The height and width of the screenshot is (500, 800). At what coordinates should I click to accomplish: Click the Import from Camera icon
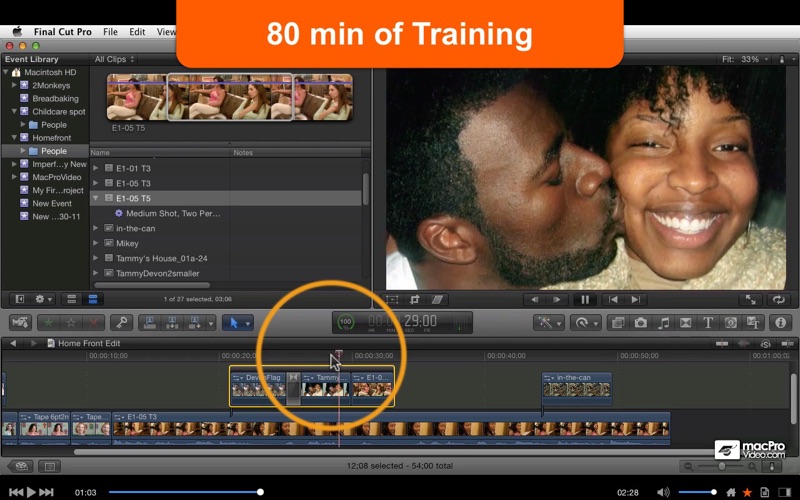[x=20, y=322]
